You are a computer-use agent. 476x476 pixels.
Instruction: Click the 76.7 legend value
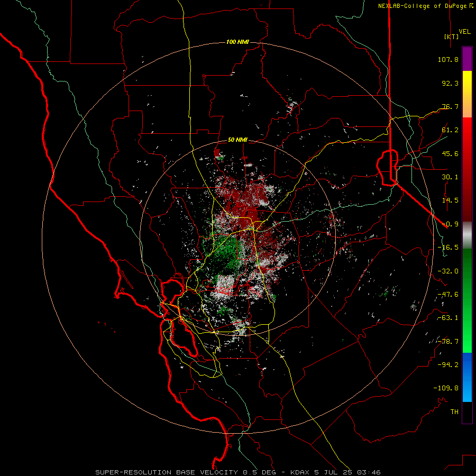click(450, 106)
